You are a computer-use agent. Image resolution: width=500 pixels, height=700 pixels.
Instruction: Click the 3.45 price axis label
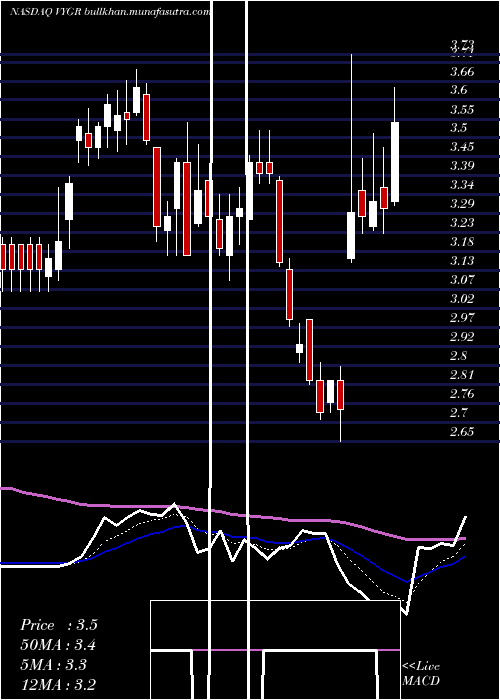[462, 147]
